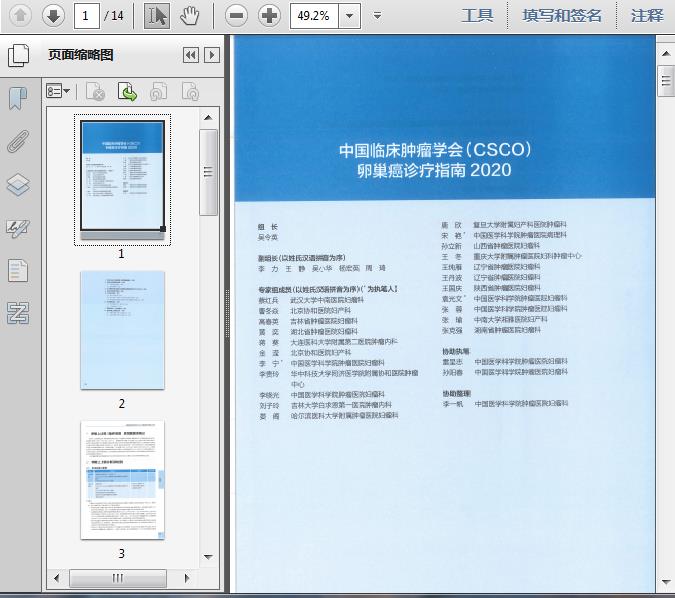The image size is (675, 598).
Task: Click the document title 卵巢癌诊疗指南 2020
Action: 434,170
